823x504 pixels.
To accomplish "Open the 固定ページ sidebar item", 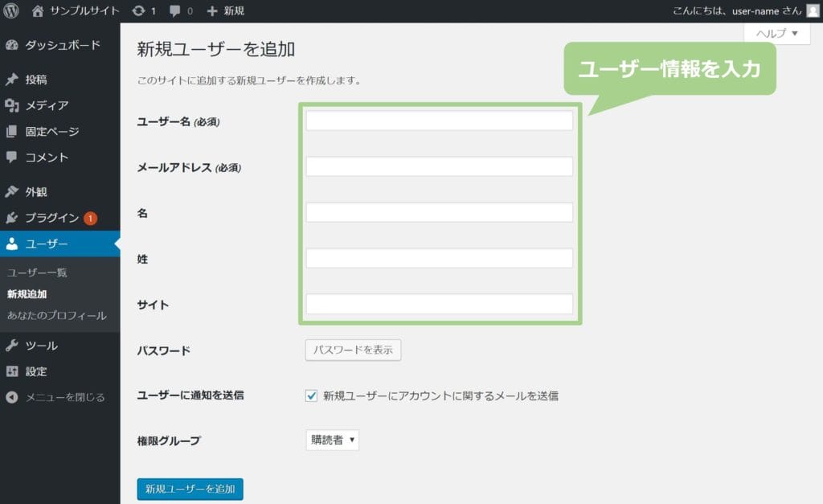I will (51, 131).
